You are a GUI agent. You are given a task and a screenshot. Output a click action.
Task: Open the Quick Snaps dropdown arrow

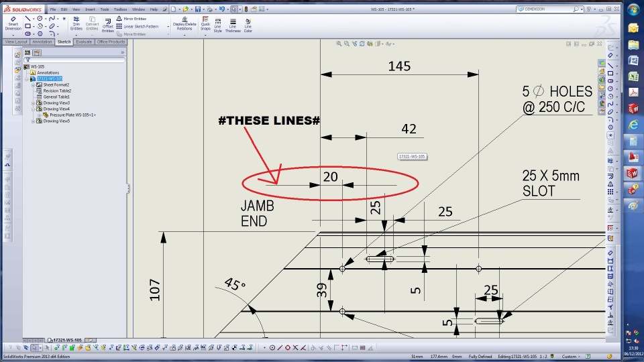click(x=205, y=36)
